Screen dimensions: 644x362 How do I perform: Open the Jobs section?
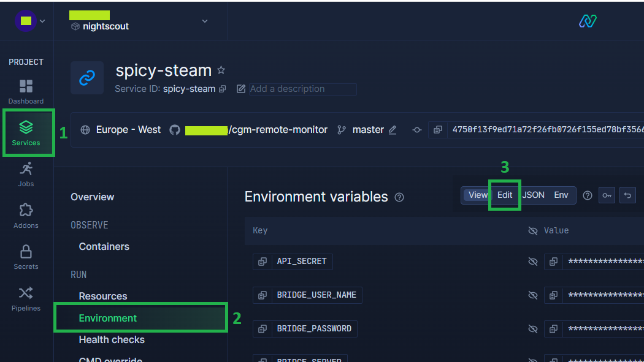(26, 175)
